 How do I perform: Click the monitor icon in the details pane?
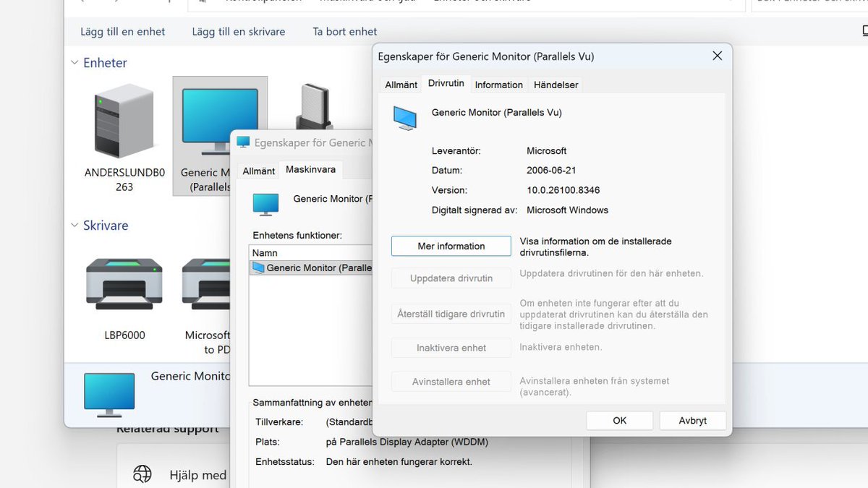coord(109,395)
